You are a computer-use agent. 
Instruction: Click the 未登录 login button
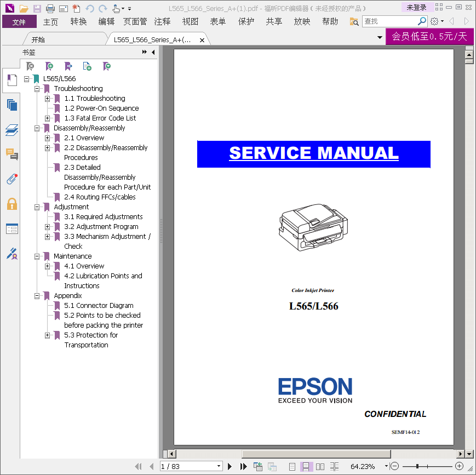(416, 8)
